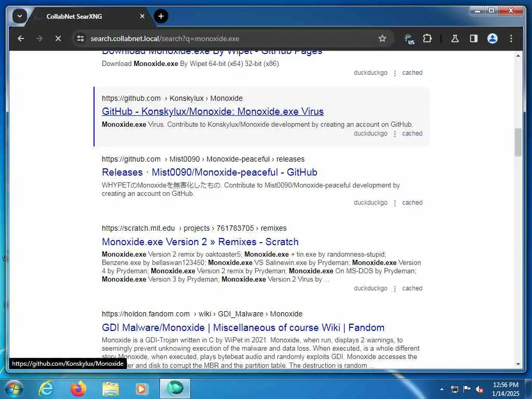Bookmark this page with the star icon

coord(382,38)
